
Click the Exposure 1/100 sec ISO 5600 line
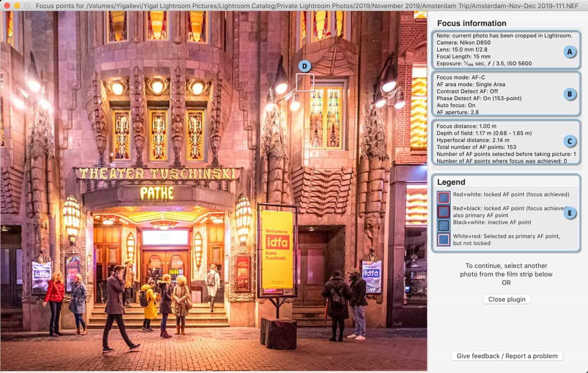pyautogui.click(x=484, y=63)
